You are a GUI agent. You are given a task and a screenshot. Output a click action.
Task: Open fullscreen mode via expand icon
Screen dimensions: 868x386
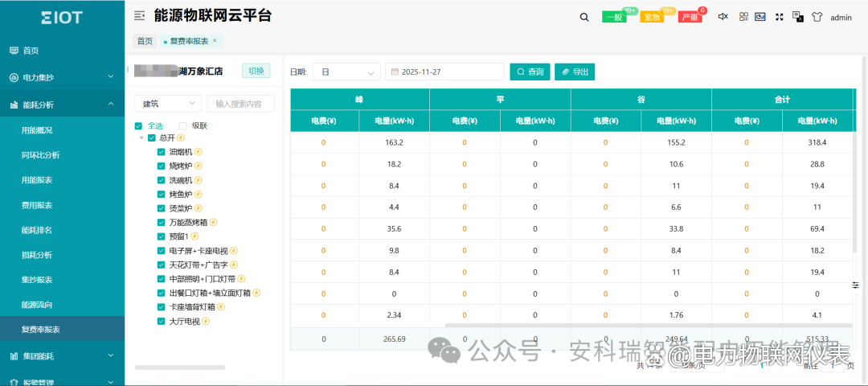[x=779, y=17]
